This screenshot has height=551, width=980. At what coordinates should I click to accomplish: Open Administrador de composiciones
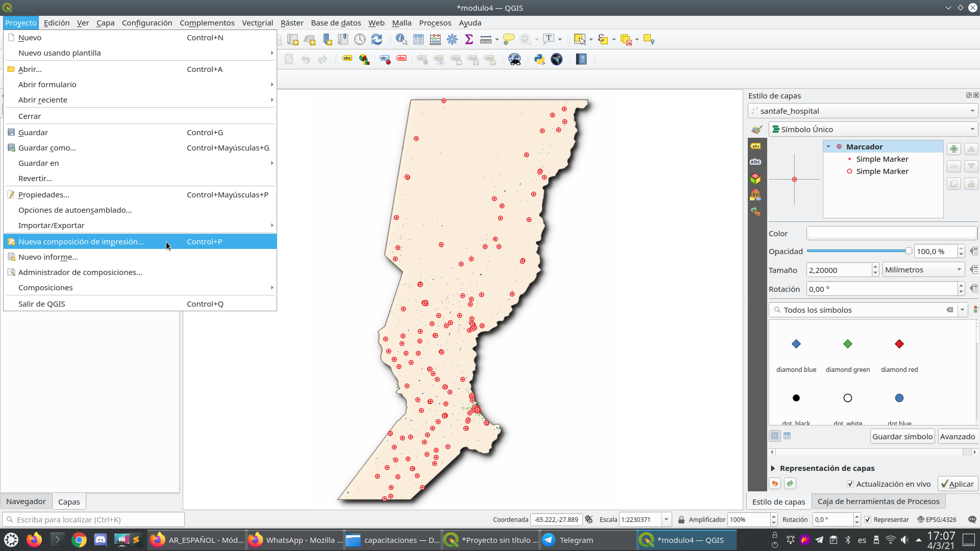(x=140, y=272)
